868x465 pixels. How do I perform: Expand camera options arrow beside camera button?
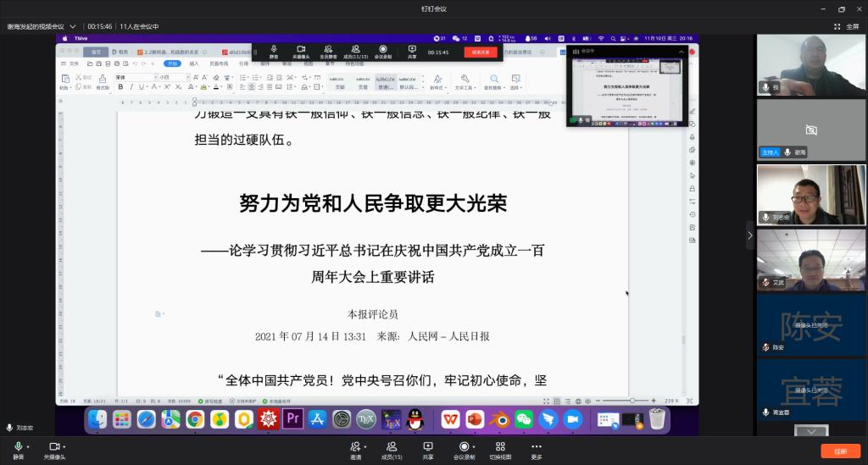[64, 446]
